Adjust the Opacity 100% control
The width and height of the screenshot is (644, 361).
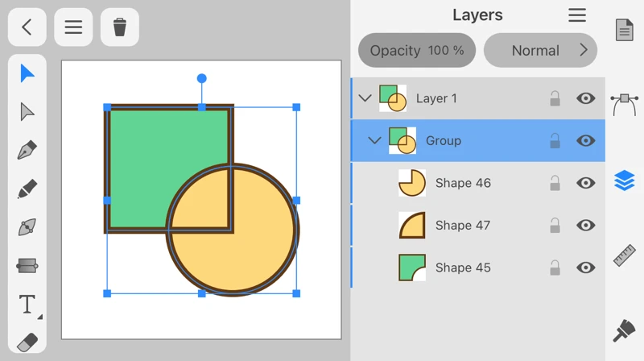point(417,51)
